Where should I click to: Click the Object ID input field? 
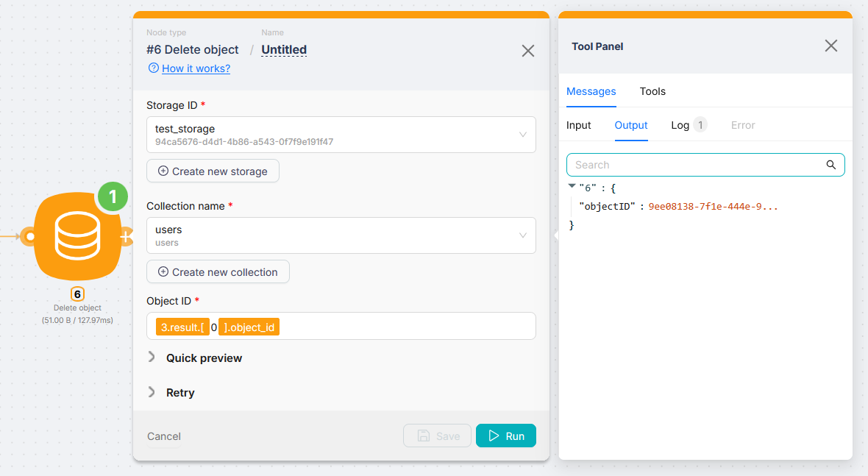[x=405, y=327]
